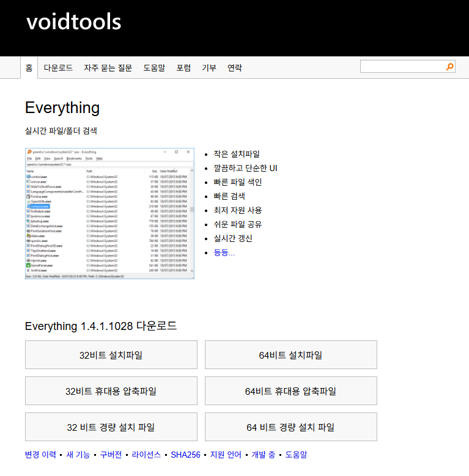
Task: Click the 실시간 파일/폴더 검색 subtitle
Action: pyautogui.click(x=61, y=131)
